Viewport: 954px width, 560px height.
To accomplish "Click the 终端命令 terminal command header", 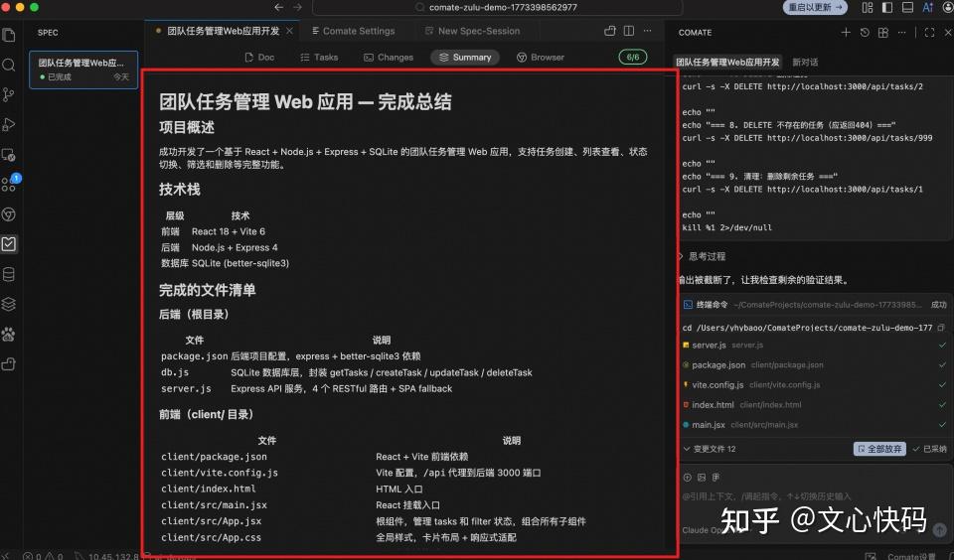I will click(814, 305).
